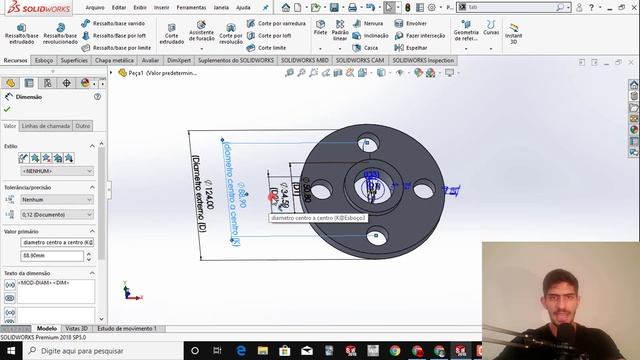Choose Ressalto/Base por loft
640x360 pixels.
114,36
